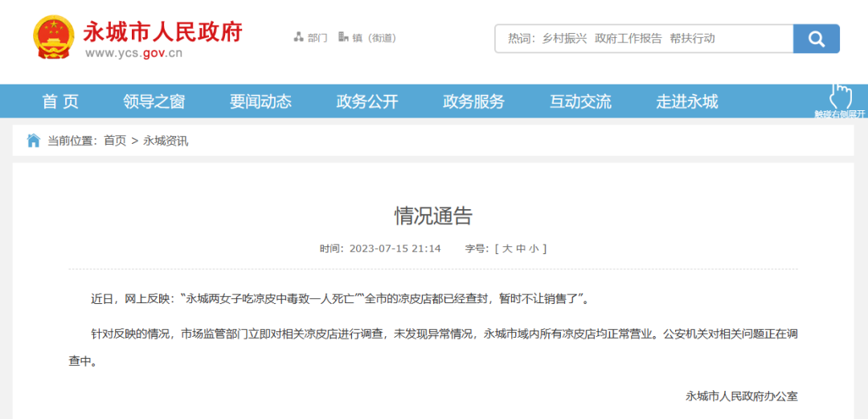Click the 情况通告 article title
The width and height of the screenshot is (868, 419).
433,216
